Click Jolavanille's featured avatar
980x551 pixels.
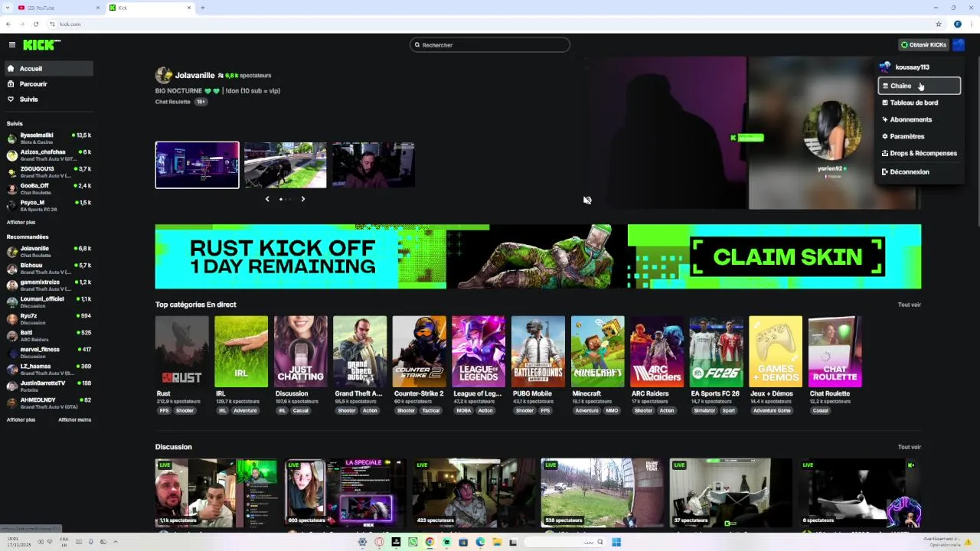click(163, 75)
